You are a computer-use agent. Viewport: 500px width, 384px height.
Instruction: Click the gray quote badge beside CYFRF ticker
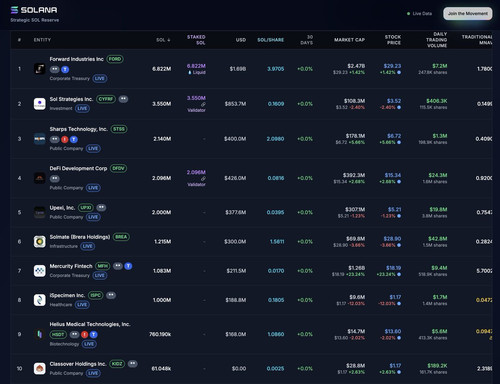123,99
